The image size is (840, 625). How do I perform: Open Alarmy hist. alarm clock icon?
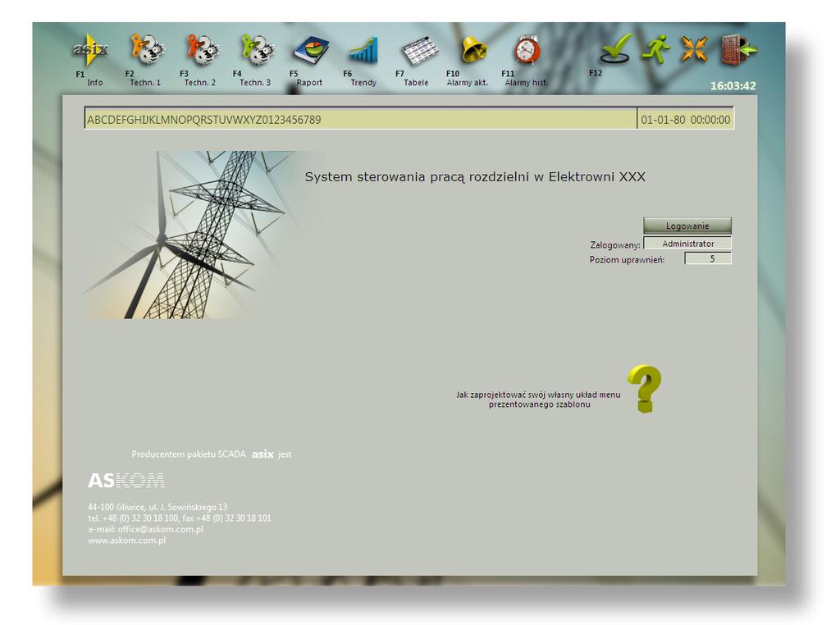tap(527, 50)
